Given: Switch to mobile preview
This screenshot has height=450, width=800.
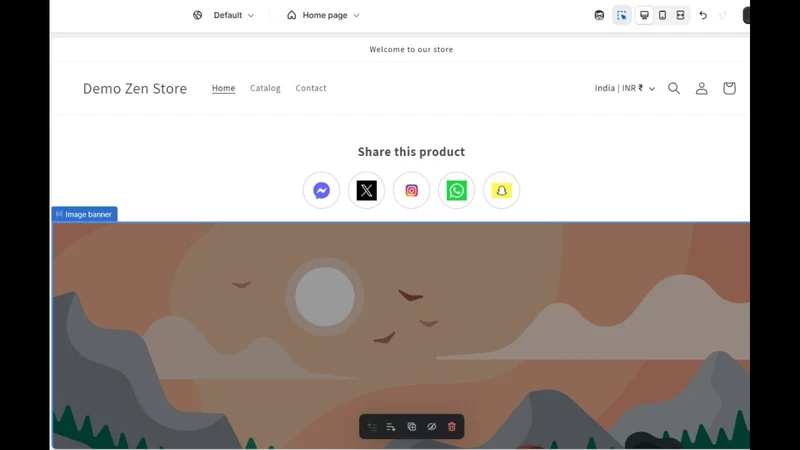Looking at the screenshot, I should coord(662,15).
